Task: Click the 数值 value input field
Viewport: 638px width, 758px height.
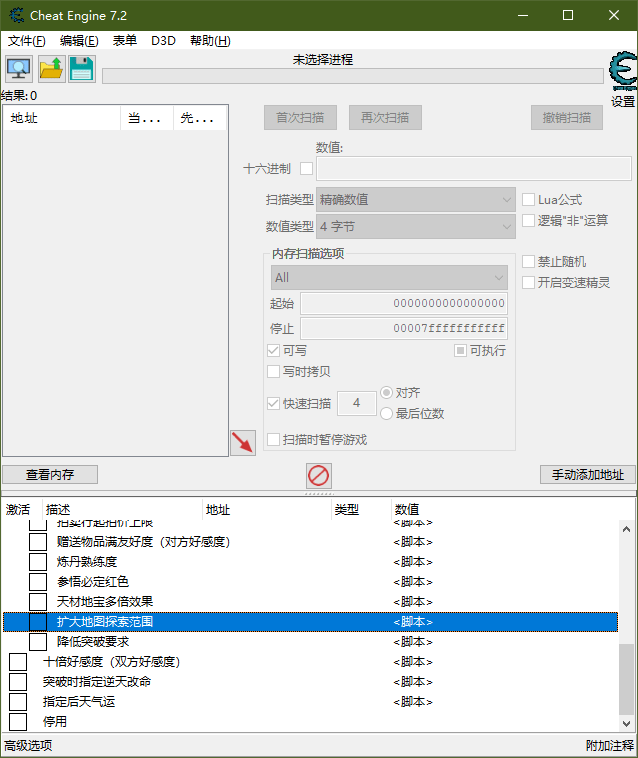Action: [474, 168]
